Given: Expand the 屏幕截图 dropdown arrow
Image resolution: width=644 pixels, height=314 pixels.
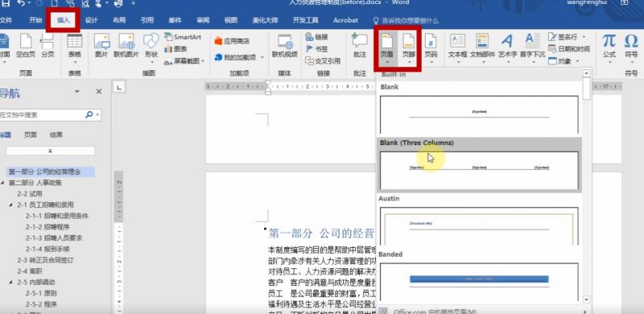Looking at the screenshot, I should tap(203, 61).
